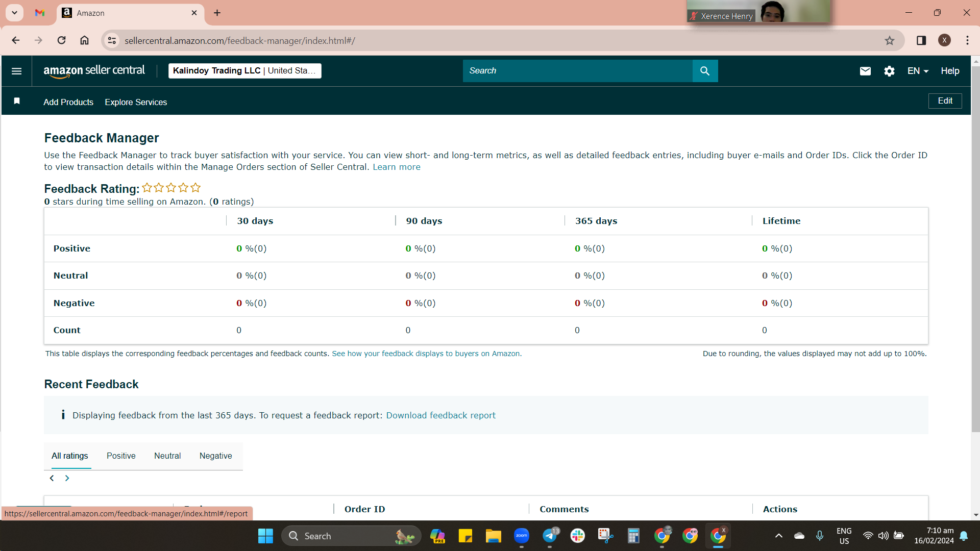This screenshot has width=980, height=551.
Task: Click the Edit button
Action: [945, 101]
